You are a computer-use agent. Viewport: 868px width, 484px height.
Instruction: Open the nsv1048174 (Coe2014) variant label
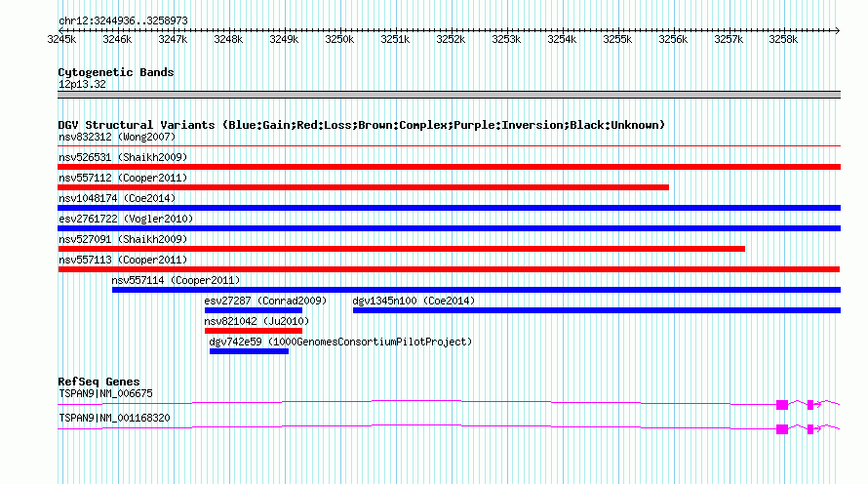pyautogui.click(x=117, y=198)
